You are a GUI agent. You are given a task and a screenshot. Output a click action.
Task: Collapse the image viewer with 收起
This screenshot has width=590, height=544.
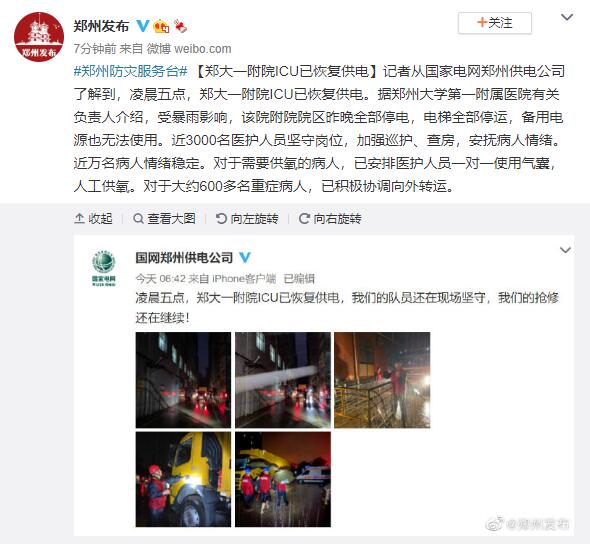[x=93, y=219]
